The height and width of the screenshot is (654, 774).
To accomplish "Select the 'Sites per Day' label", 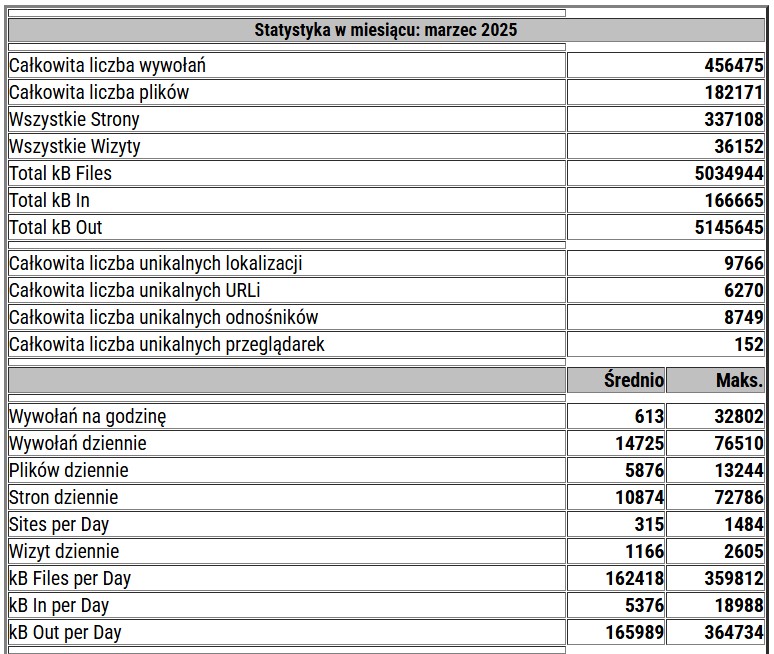I will [59, 524].
